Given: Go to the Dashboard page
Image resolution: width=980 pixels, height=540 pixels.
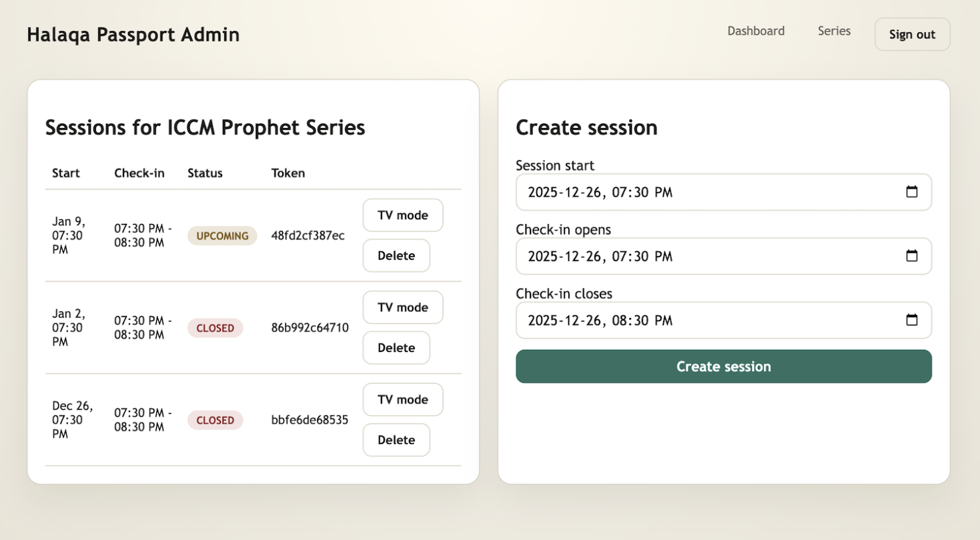Looking at the screenshot, I should pyautogui.click(x=756, y=31).
